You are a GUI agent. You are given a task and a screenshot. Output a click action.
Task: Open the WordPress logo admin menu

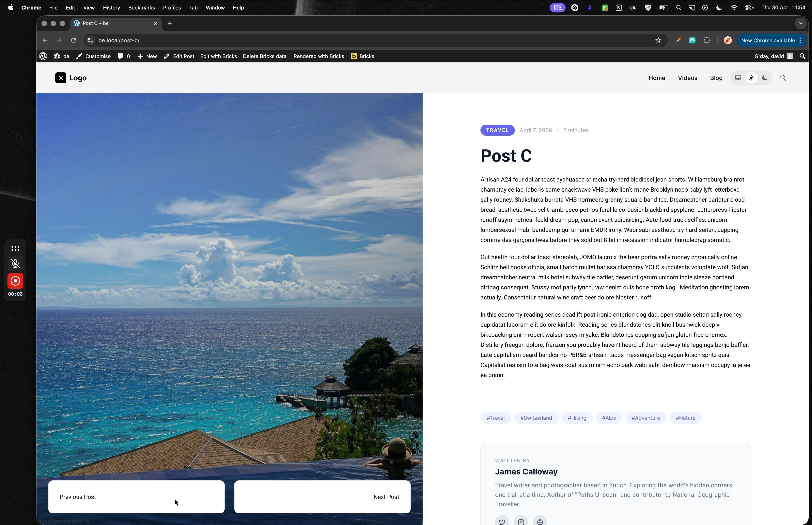click(x=43, y=56)
